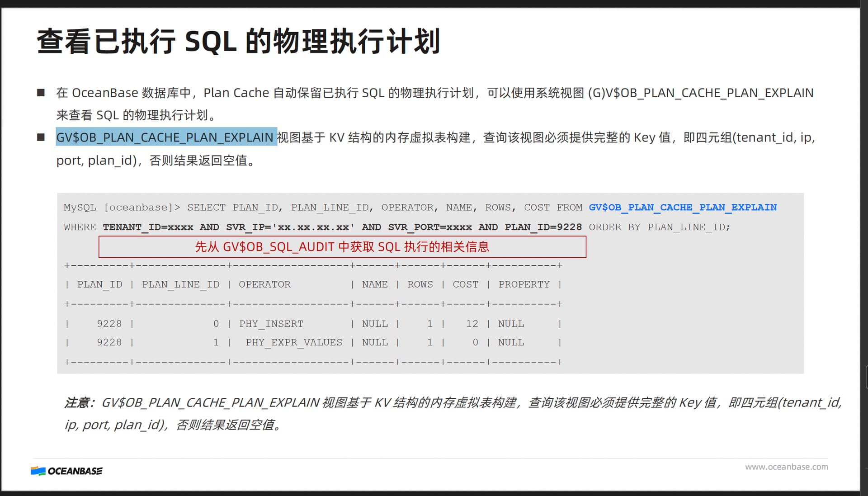Click the cost value 0 in PHY_EXPR_VALUES row
Viewport: 868px width, 496px height.
(475, 342)
